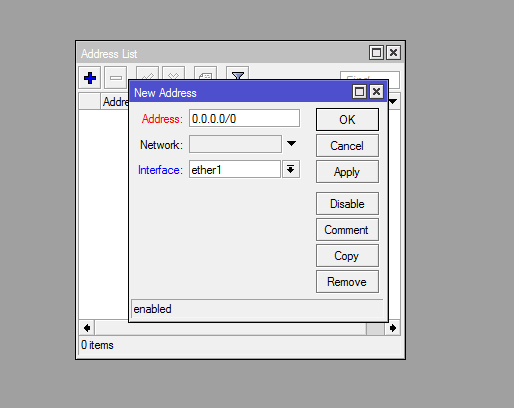Click the ether1 interface field
This screenshot has width=514, height=408.
(x=235, y=169)
